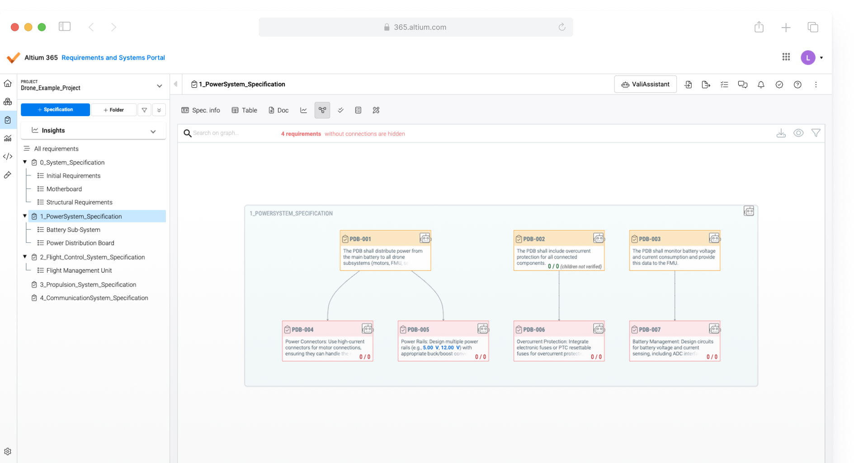Download the graph using download icon
The image size is (868, 463).
[781, 133]
